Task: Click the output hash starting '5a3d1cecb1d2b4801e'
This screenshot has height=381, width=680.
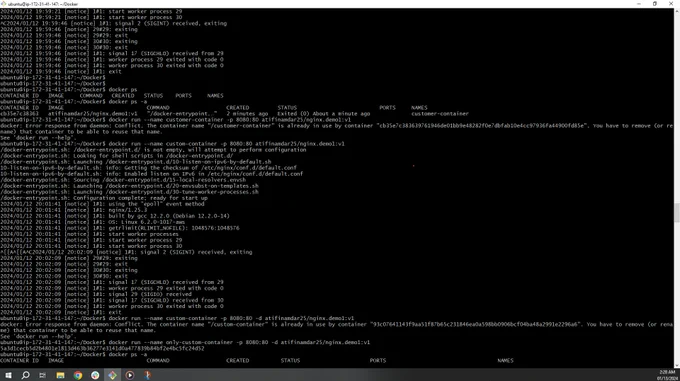Action: pyautogui.click(x=102, y=348)
